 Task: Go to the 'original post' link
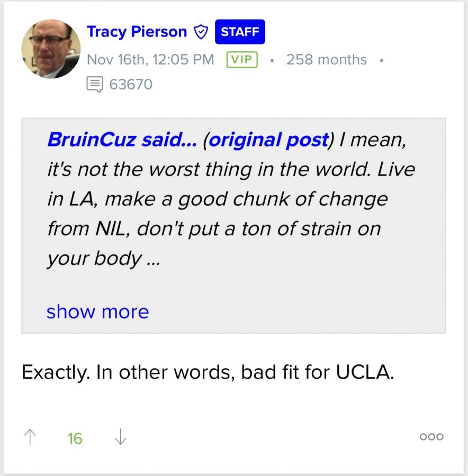268,140
